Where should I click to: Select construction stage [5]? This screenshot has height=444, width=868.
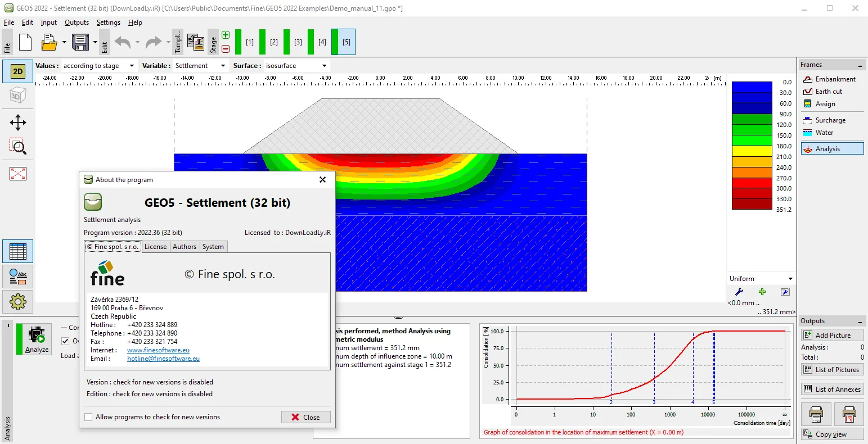click(x=343, y=42)
